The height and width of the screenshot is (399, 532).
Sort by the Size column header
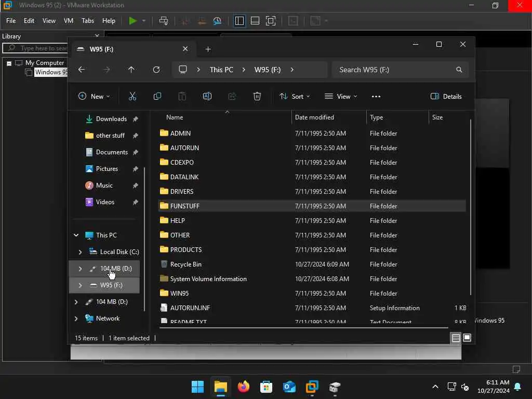click(437, 117)
